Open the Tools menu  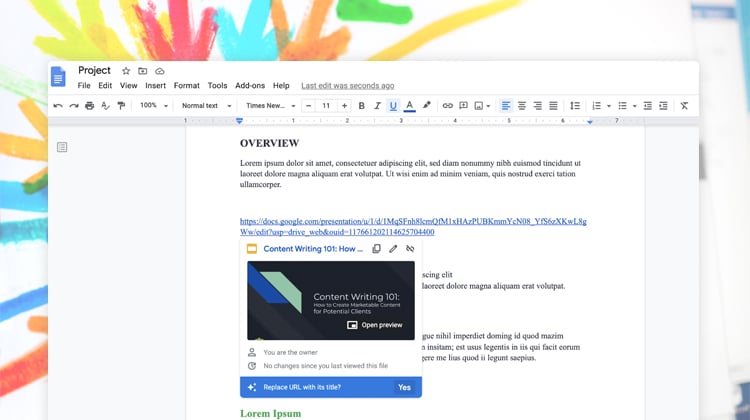(x=217, y=86)
